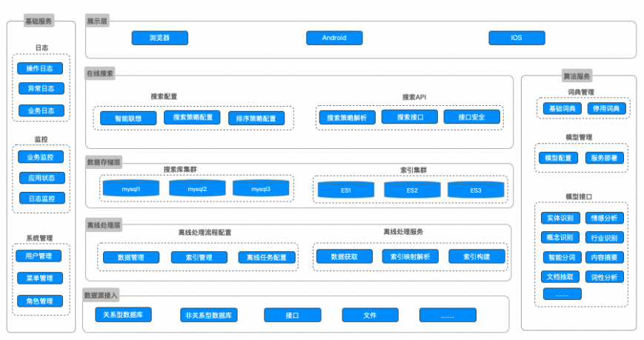The width and height of the screenshot is (644, 340).
Task: Select the 模型接口 heading
Action: (579, 197)
